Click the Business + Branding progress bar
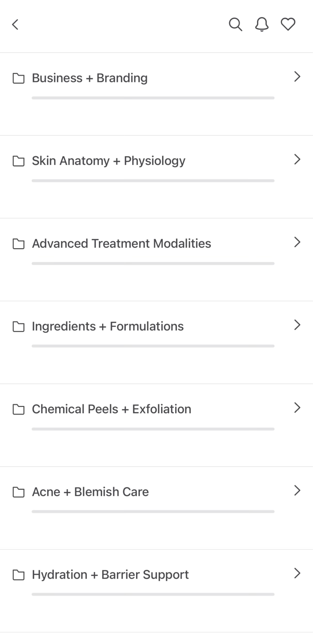Image resolution: width=313 pixels, height=644 pixels. [x=153, y=98]
